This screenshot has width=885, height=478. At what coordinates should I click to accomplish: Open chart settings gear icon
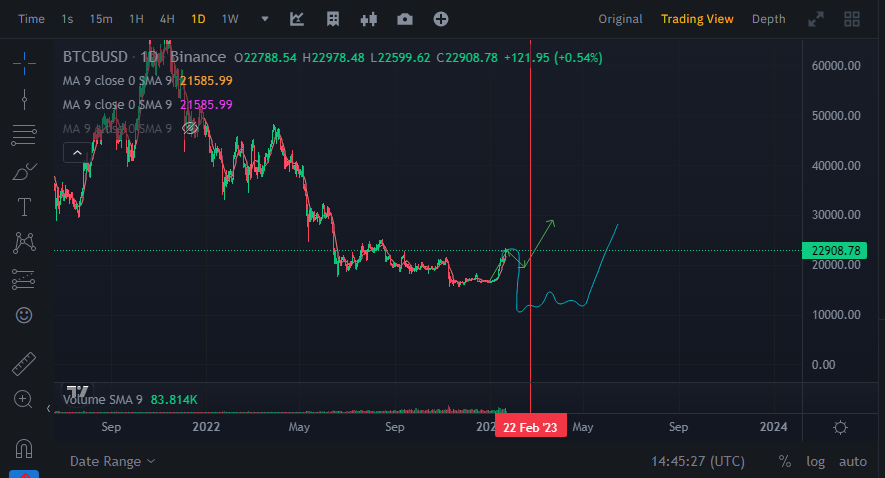coord(840,428)
